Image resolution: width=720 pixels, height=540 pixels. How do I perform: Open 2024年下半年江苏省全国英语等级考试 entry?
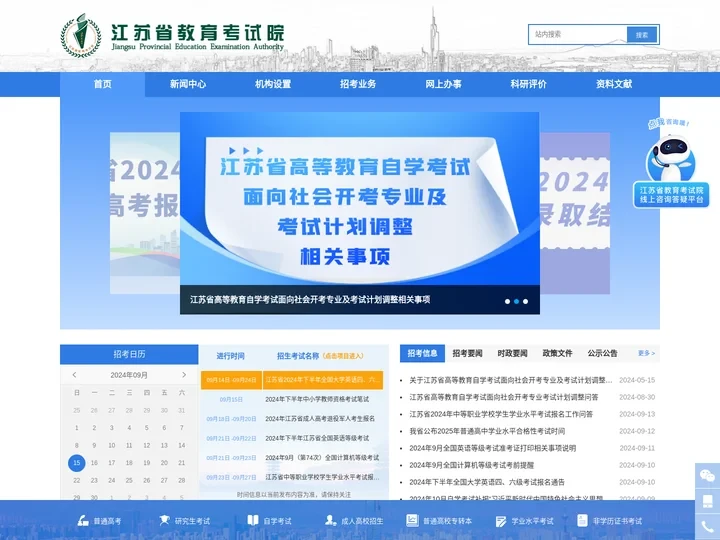tap(317, 438)
